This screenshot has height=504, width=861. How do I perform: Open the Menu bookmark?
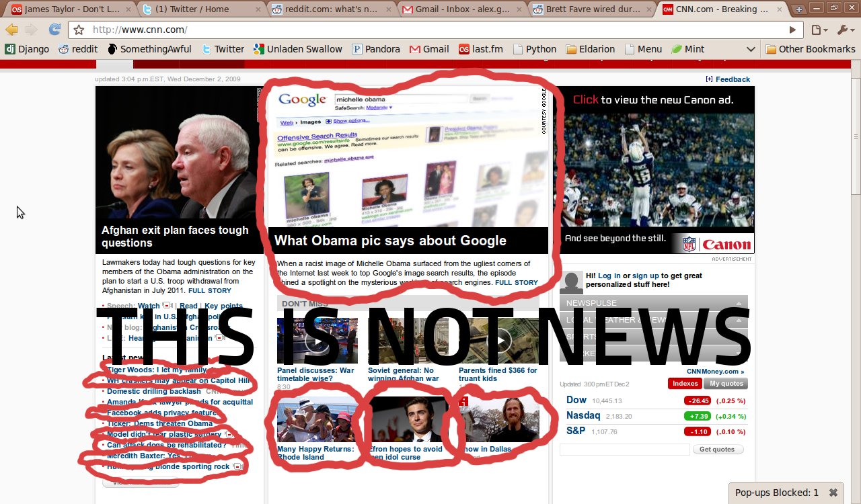643,49
